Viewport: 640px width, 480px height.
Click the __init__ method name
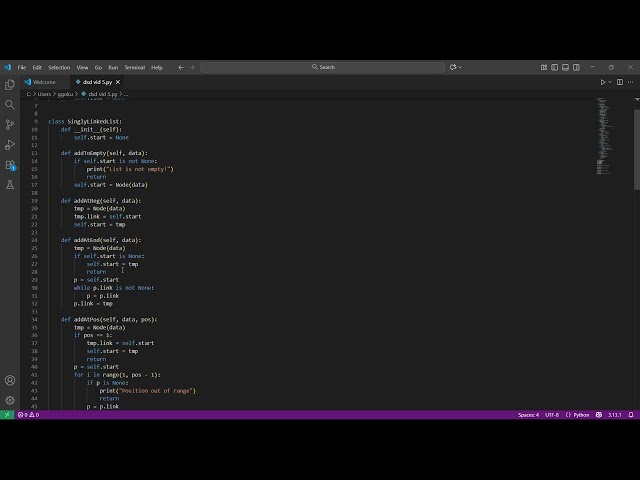point(87,129)
